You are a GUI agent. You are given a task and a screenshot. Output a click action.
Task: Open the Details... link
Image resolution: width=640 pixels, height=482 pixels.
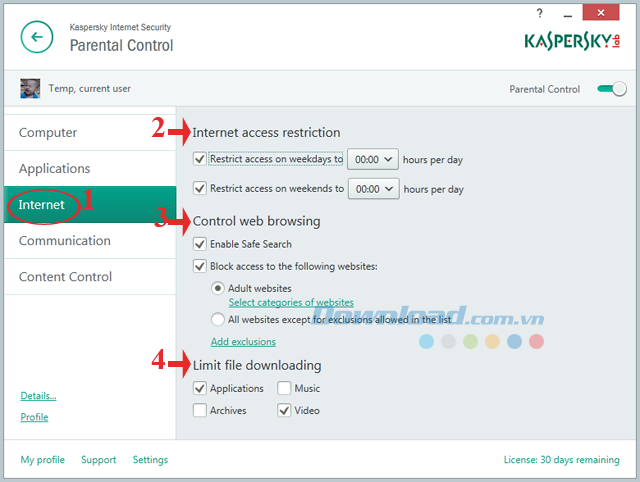(38, 395)
